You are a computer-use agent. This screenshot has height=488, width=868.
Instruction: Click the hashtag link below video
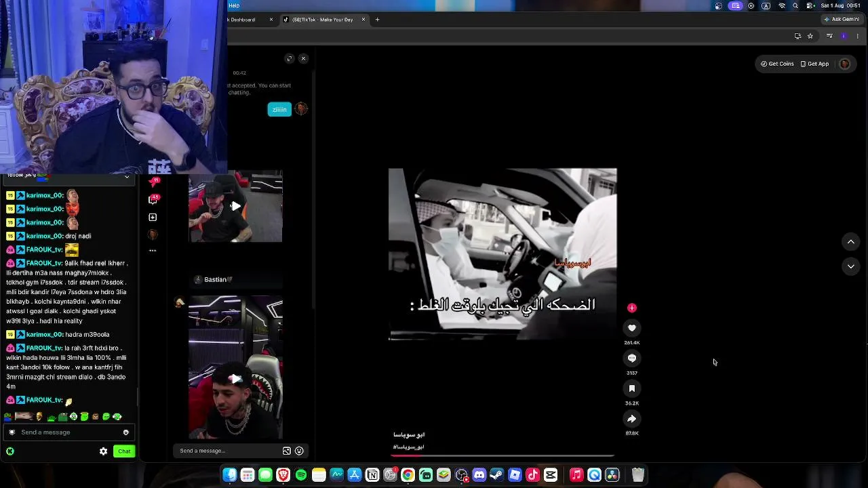coord(408,447)
